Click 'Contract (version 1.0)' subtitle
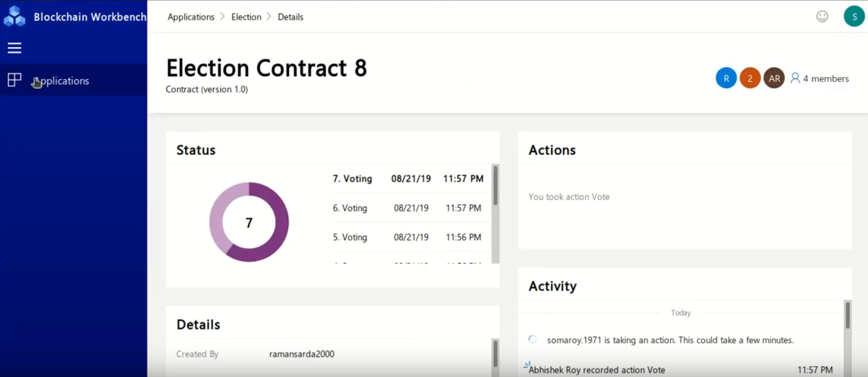This screenshot has height=377, width=868. [x=207, y=89]
